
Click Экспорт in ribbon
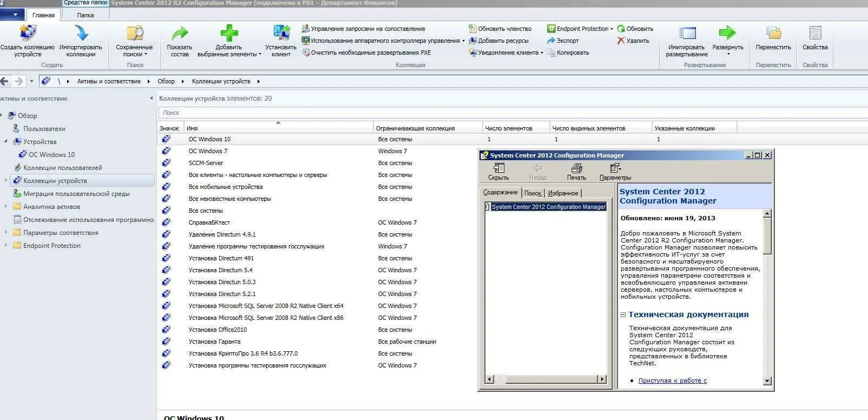(x=563, y=41)
